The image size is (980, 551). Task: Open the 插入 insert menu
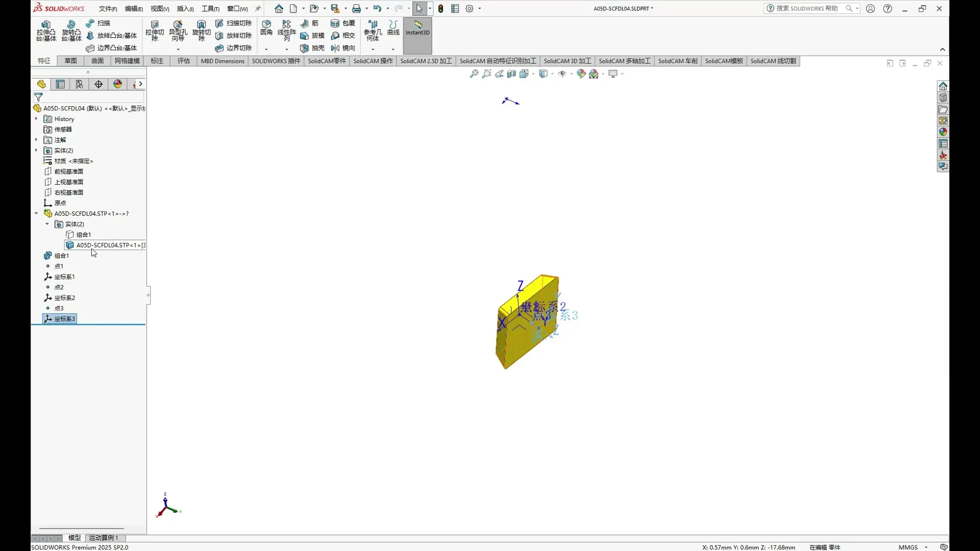(185, 9)
